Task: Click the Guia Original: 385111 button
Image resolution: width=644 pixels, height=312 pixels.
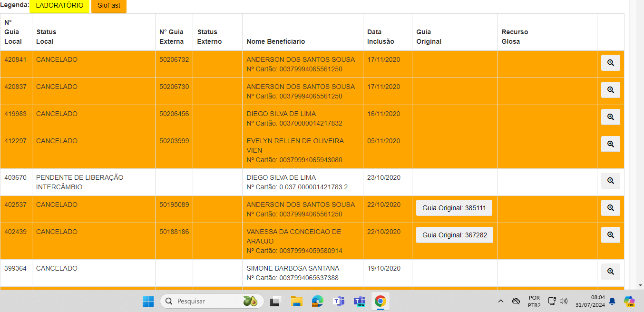Action: (x=454, y=208)
